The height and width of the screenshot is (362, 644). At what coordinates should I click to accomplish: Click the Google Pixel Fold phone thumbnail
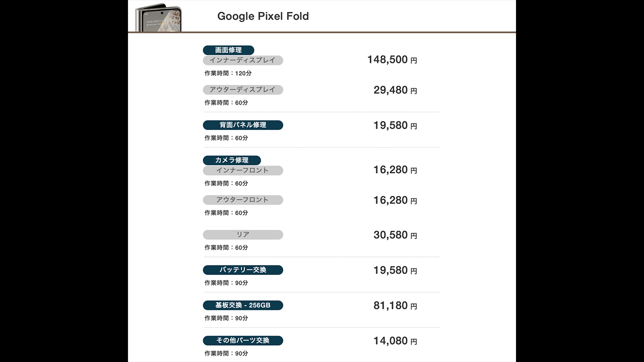[x=158, y=18]
